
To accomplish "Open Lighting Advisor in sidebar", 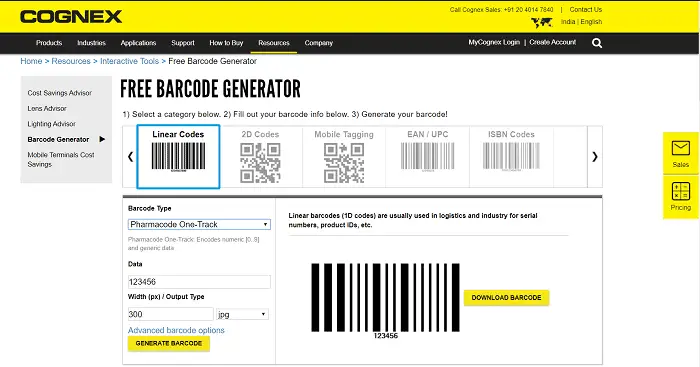I will [51, 124].
